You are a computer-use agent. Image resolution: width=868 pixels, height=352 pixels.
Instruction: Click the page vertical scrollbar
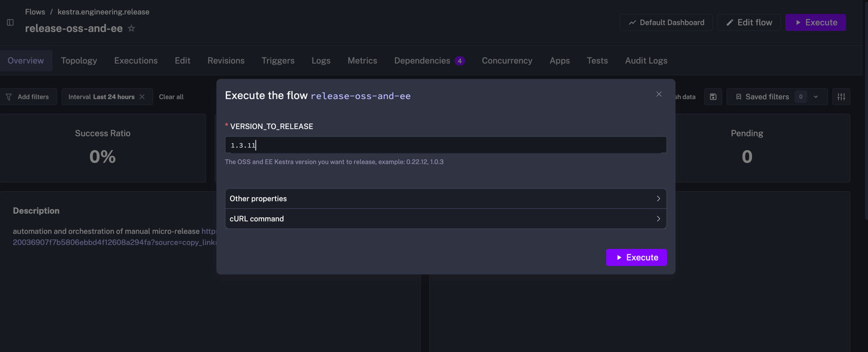pyautogui.click(x=866, y=110)
